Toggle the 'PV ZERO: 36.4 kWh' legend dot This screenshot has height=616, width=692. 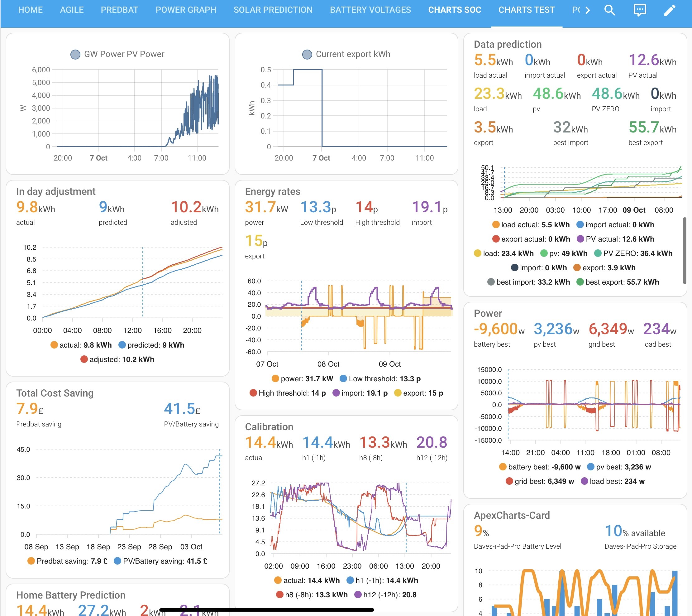click(598, 253)
